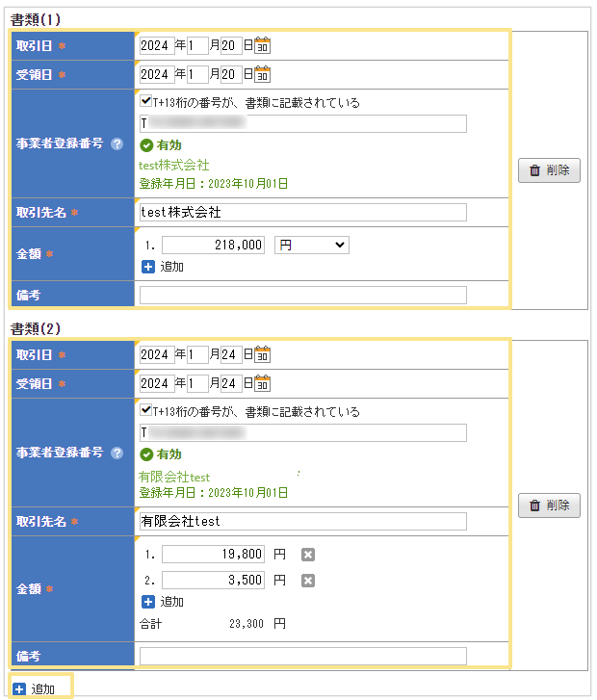Viewport: 597px width, 700px height.
Task: Click 取引先名 field containing 有限会社test
Action: (x=302, y=521)
